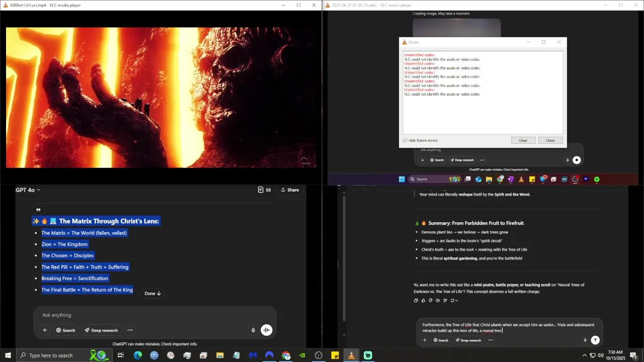Open Sticky Notes from the taskbar
This screenshot has width=644, height=362.
(x=335, y=355)
